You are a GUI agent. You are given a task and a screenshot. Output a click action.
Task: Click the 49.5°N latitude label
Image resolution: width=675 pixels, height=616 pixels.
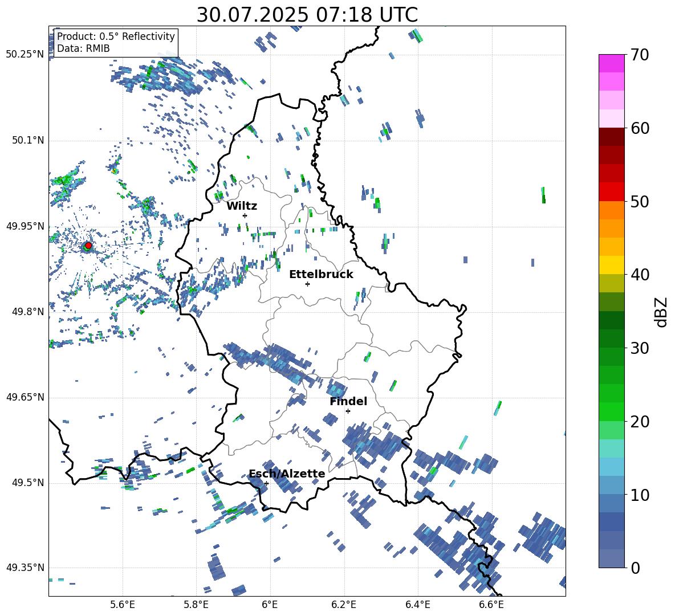point(29,483)
